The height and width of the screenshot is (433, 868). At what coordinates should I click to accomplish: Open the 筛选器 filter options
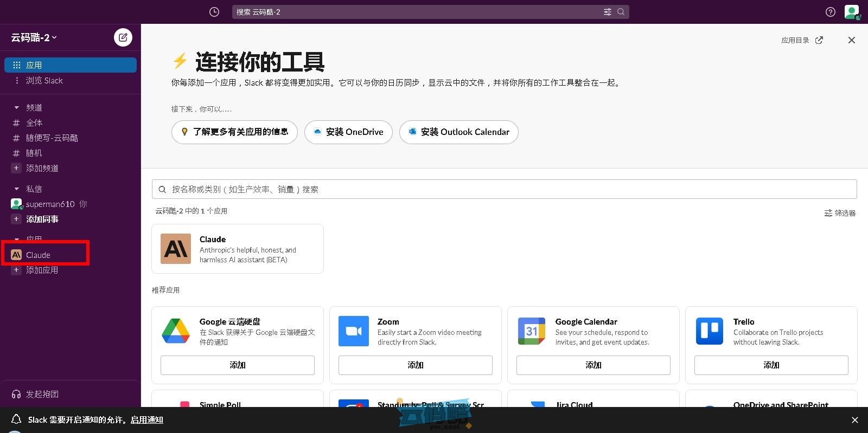point(840,213)
